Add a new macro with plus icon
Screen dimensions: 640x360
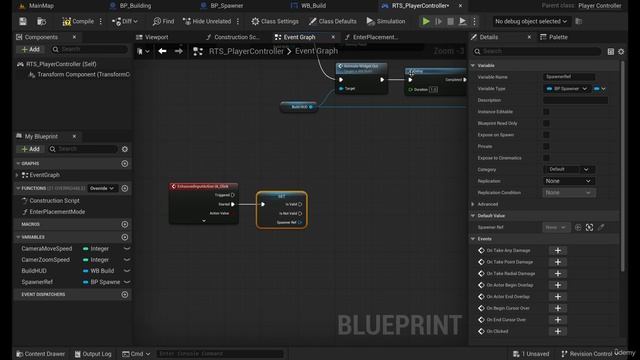125,224
